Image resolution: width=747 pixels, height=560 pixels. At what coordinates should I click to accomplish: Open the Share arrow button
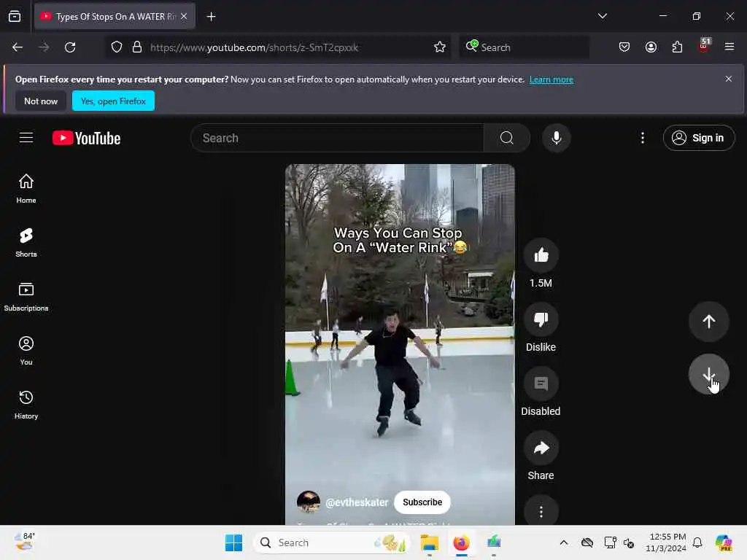coord(541,448)
